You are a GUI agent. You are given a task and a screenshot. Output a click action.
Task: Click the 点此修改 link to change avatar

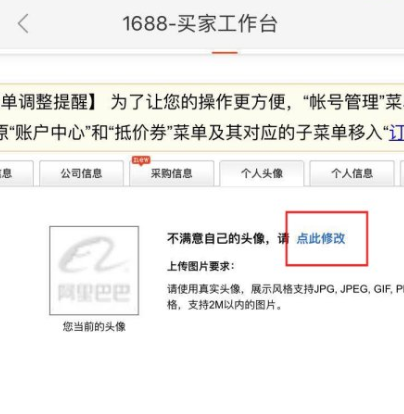tap(321, 239)
